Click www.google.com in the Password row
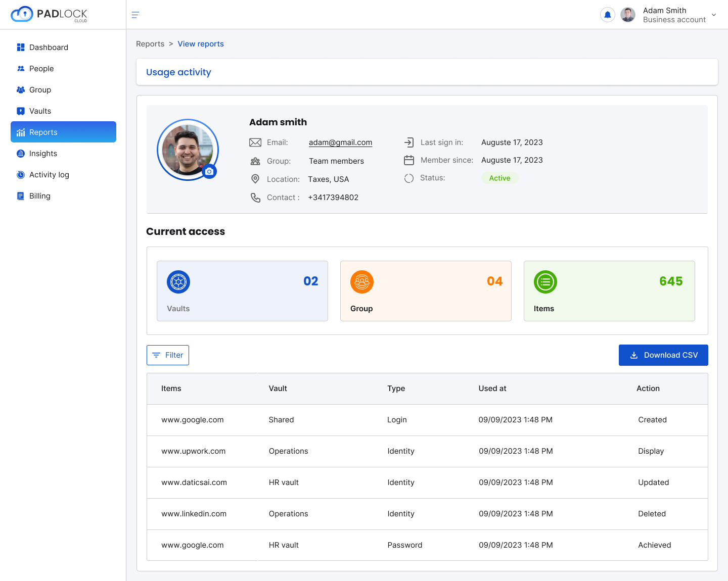728x581 pixels. click(x=193, y=545)
